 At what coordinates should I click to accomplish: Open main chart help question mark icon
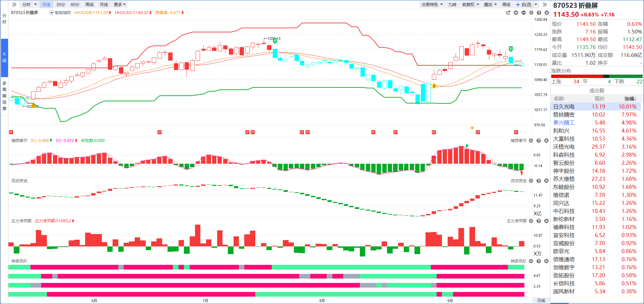pyautogui.click(x=539, y=13)
